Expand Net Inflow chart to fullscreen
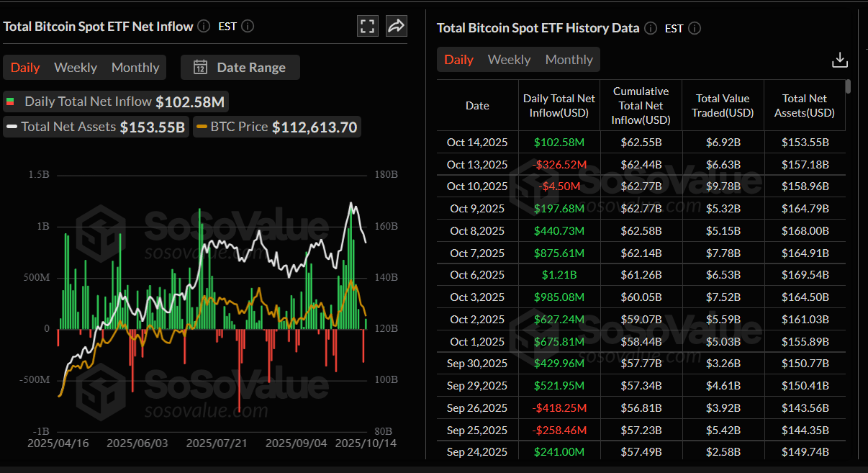Screen dimensions: 868x473 click(x=367, y=26)
